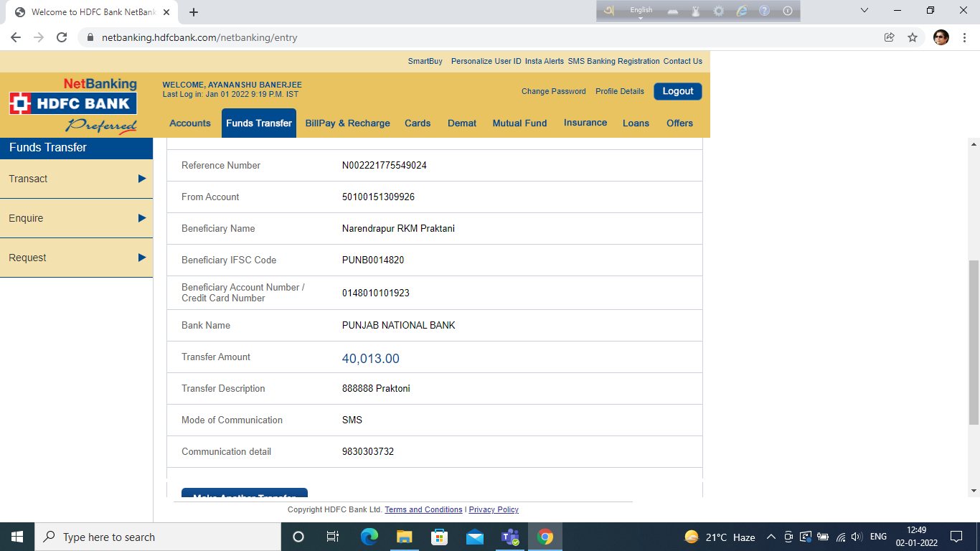Screen dimensions: 980x551
Task: Bookmark this page with star icon
Action: (913, 37)
